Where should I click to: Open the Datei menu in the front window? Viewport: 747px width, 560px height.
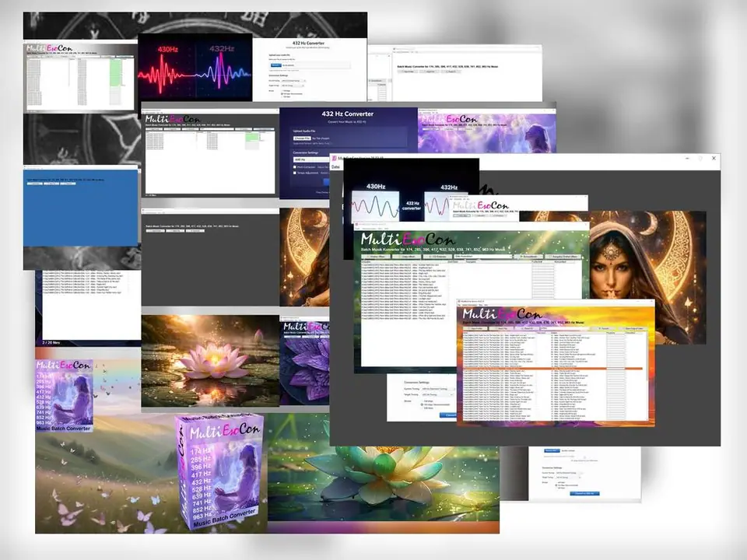click(x=336, y=166)
